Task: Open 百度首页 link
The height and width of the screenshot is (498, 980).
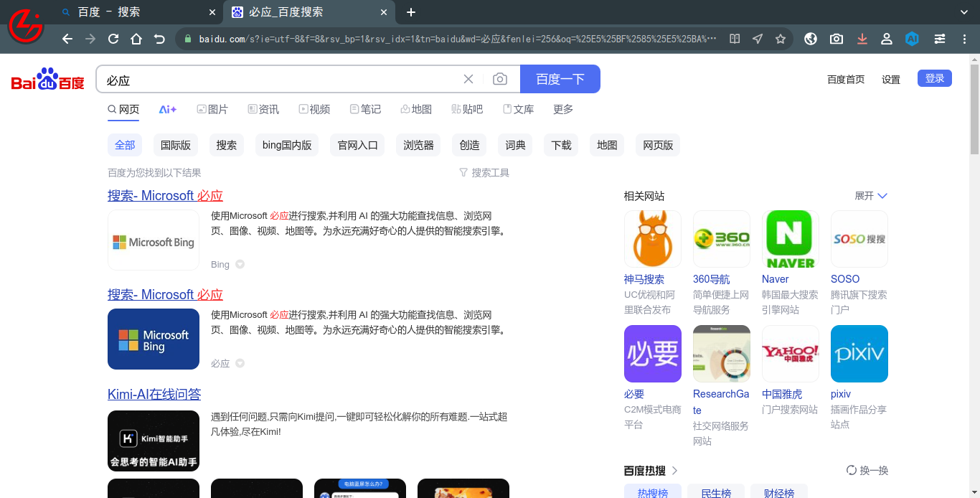Action: click(x=846, y=80)
